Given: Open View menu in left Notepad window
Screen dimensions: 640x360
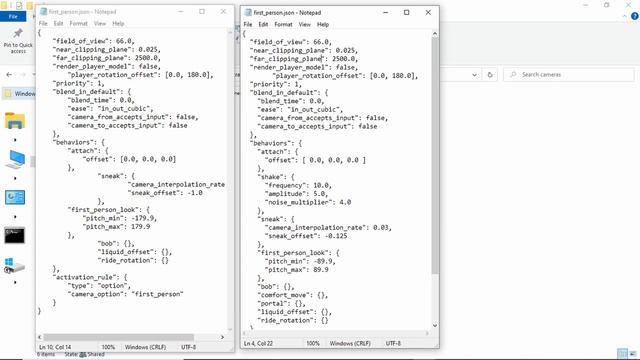Looking at the screenshot, I should click(x=100, y=24).
